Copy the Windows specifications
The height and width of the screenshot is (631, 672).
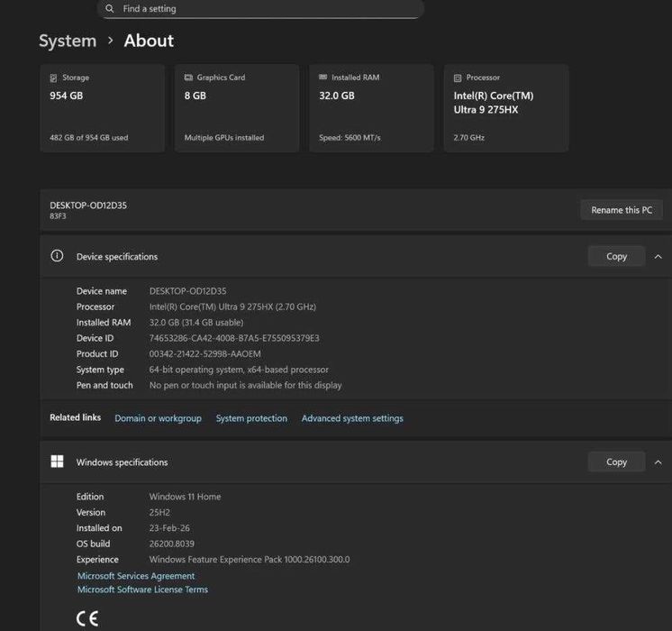(617, 462)
